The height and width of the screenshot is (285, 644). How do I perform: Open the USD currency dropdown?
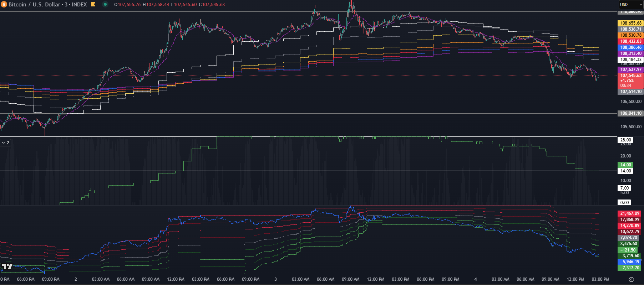click(x=631, y=5)
